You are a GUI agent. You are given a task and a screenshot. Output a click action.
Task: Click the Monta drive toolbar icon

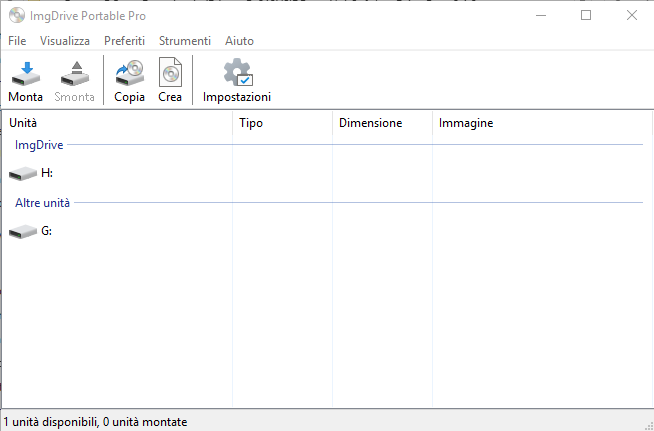click(x=25, y=74)
